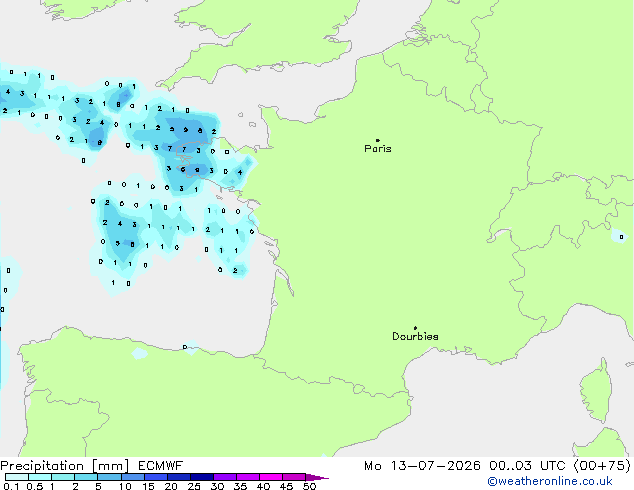This screenshot has height=490, width=634.
Task: Click the 20–25 mm legend swatch
Action: click(178, 477)
